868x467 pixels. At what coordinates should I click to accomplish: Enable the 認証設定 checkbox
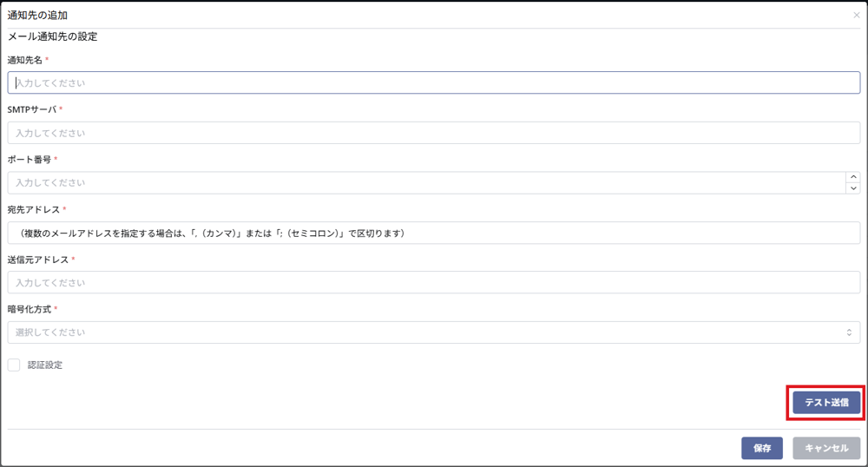(x=14, y=365)
